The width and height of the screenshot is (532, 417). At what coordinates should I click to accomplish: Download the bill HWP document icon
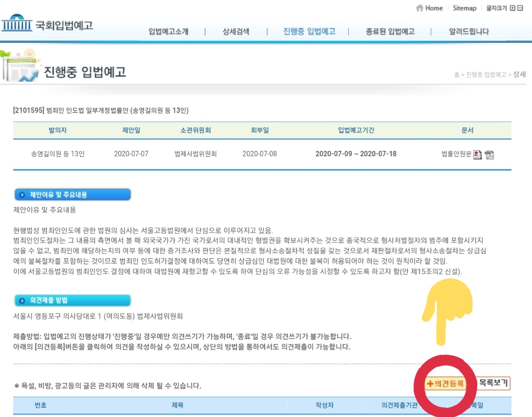(477, 154)
